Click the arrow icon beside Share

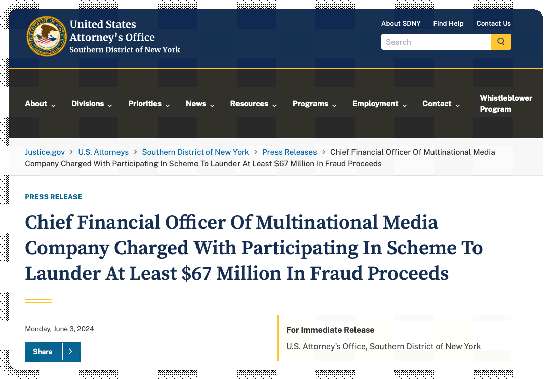click(71, 352)
